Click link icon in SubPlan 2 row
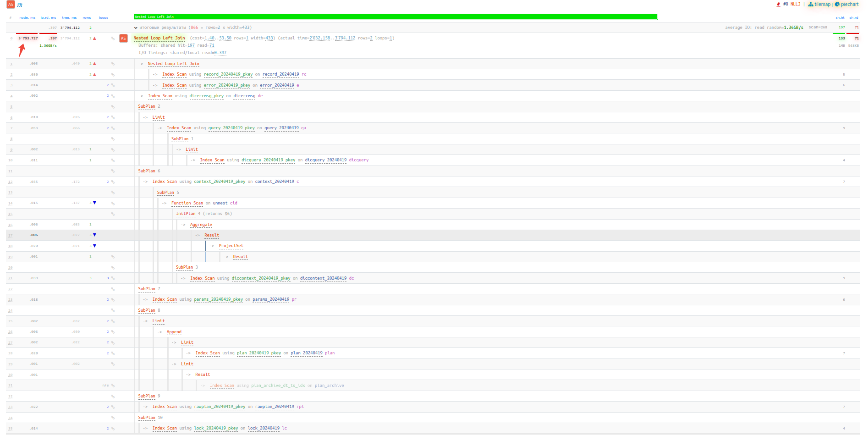Image resolution: width=868 pixels, height=441 pixels. click(x=113, y=107)
